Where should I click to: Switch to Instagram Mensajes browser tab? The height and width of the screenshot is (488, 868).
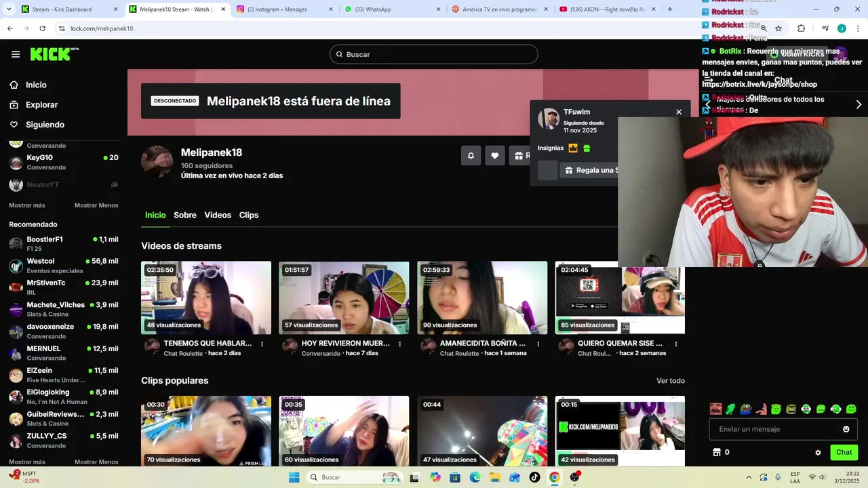click(283, 9)
